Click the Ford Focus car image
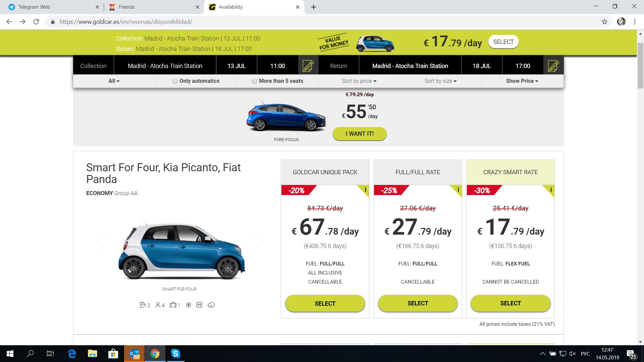Screen dimensions: 644x362 (286, 116)
